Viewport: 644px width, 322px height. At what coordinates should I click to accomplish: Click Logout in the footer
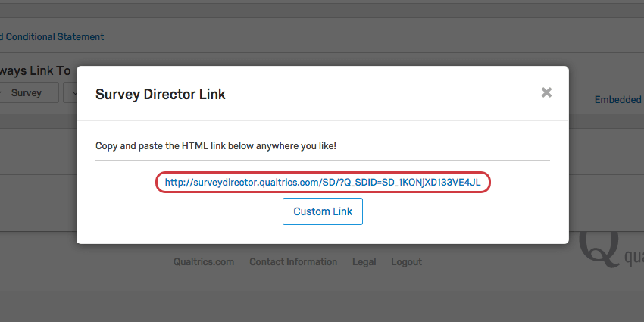click(406, 262)
